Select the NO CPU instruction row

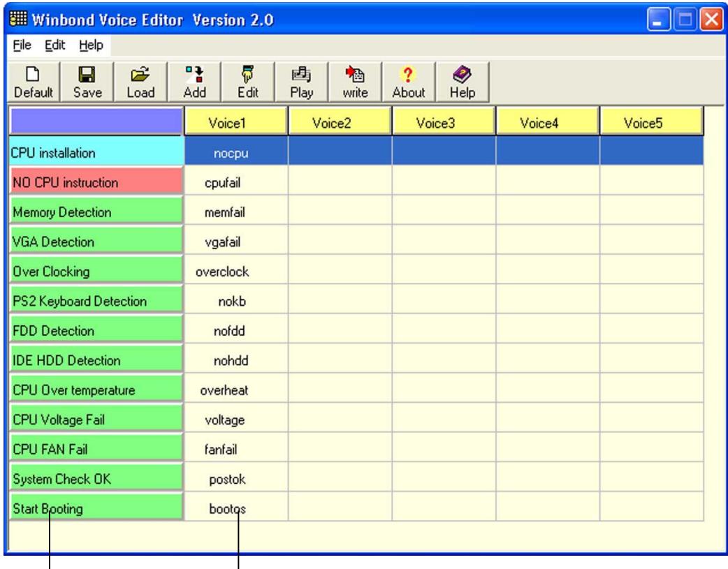coord(96,181)
